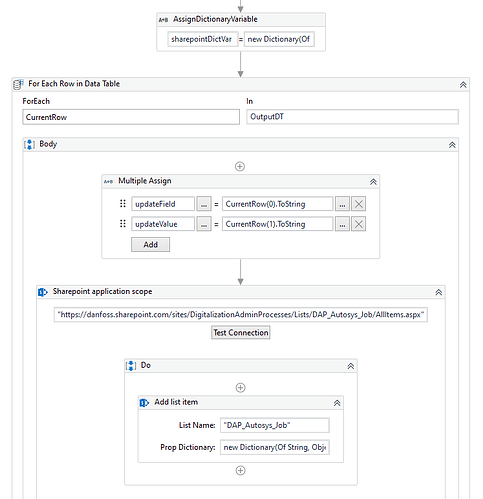
Task: Click the Add list item Sharepoint icon
Action: click(144, 403)
